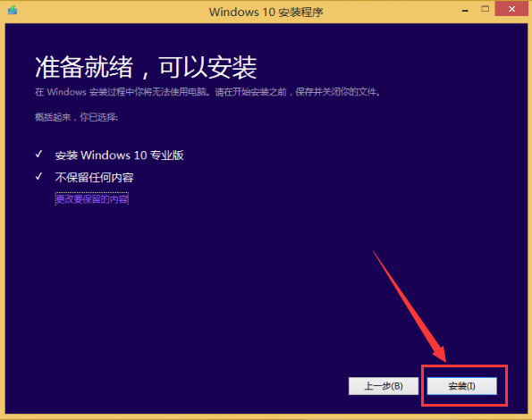Viewport: 532px width, 420px height.
Task: Click the window title Windows 10 安装程序
Action: [266, 13]
